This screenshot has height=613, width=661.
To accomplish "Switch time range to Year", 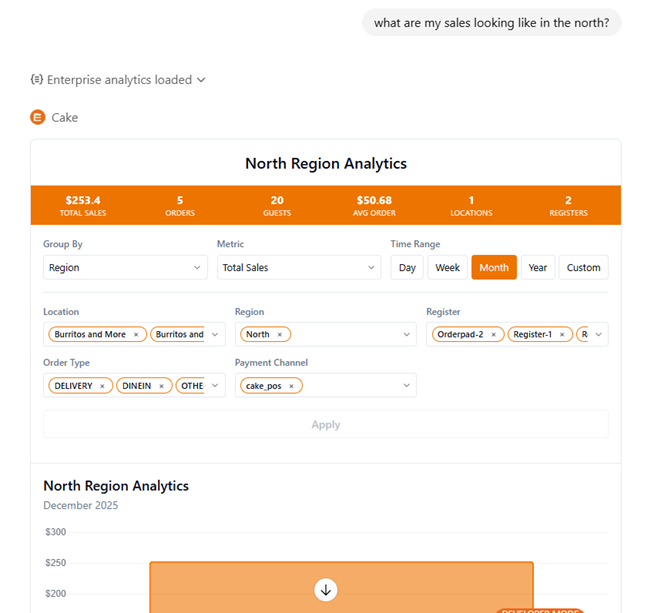I will (538, 268).
